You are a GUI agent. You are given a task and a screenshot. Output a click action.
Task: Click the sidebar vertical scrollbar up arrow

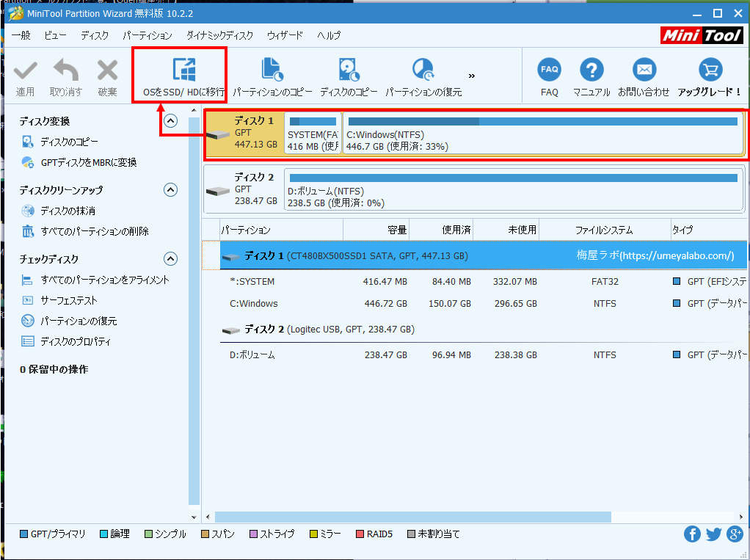tap(194, 111)
